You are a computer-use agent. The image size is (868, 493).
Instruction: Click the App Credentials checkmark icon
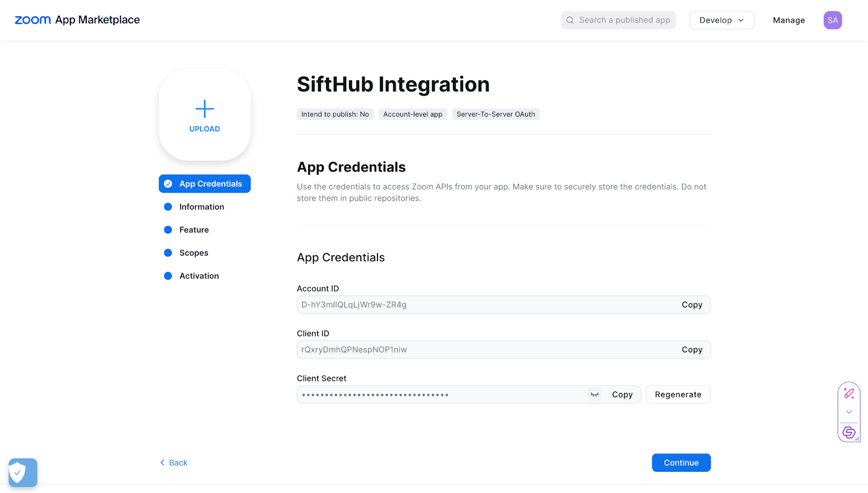pyautogui.click(x=168, y=184)
